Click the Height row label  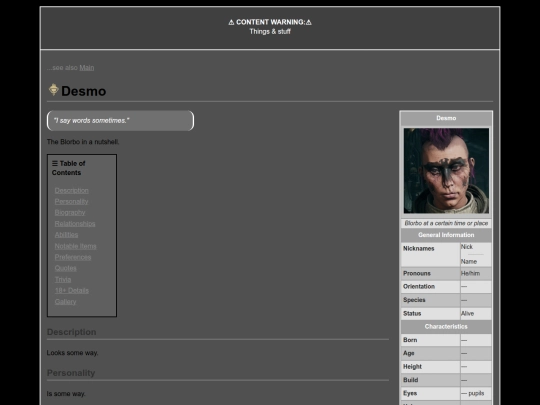click(412, 367)
